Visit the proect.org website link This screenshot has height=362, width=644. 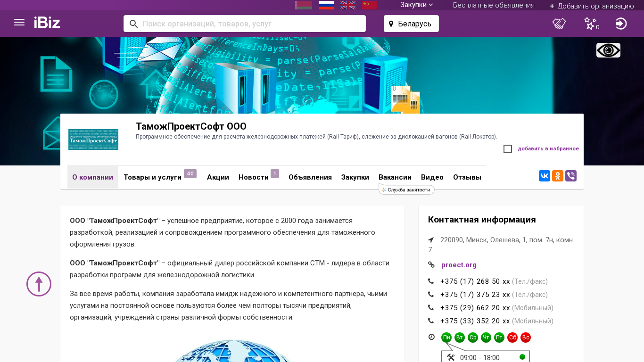point(459,265)
